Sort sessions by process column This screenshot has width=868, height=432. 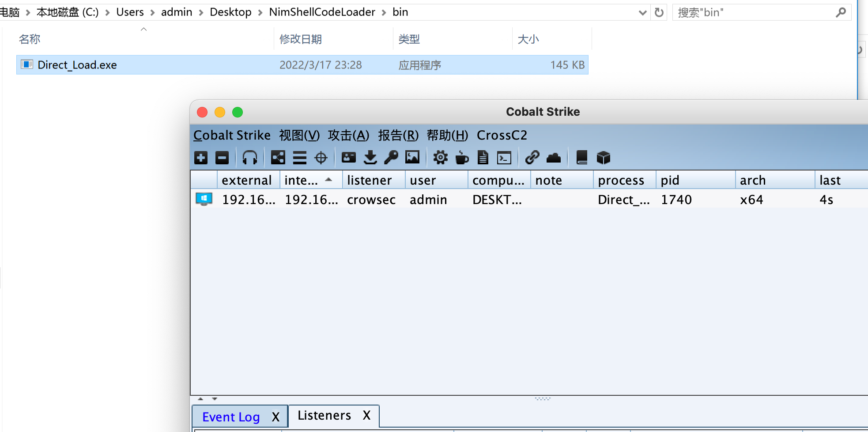[624, 180]
